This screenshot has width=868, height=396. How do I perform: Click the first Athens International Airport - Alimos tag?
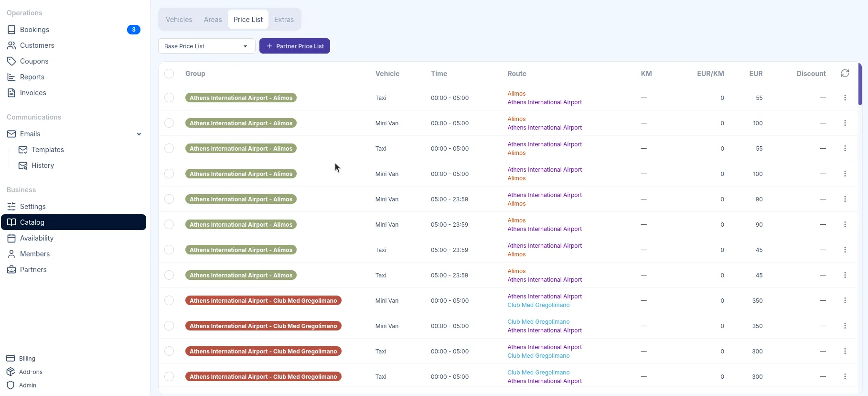pos(241,98)
